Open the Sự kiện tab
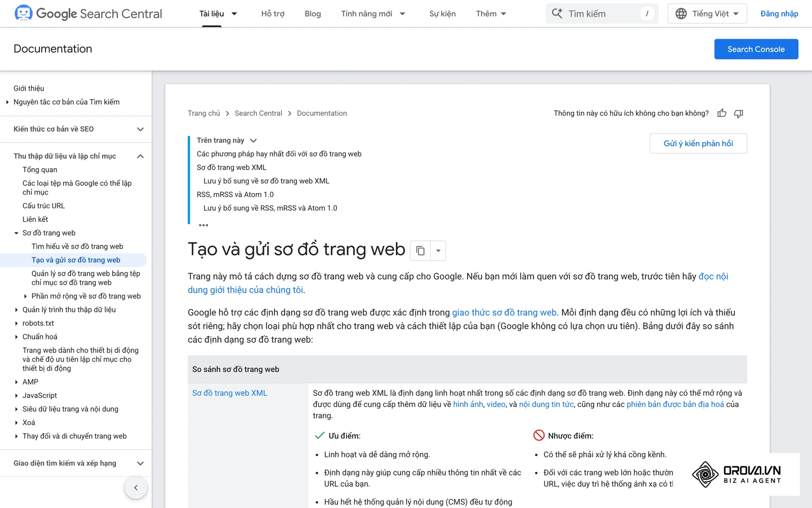Image resolution: width=812 pixels, height=508 pixels. (x=443, y=14)
